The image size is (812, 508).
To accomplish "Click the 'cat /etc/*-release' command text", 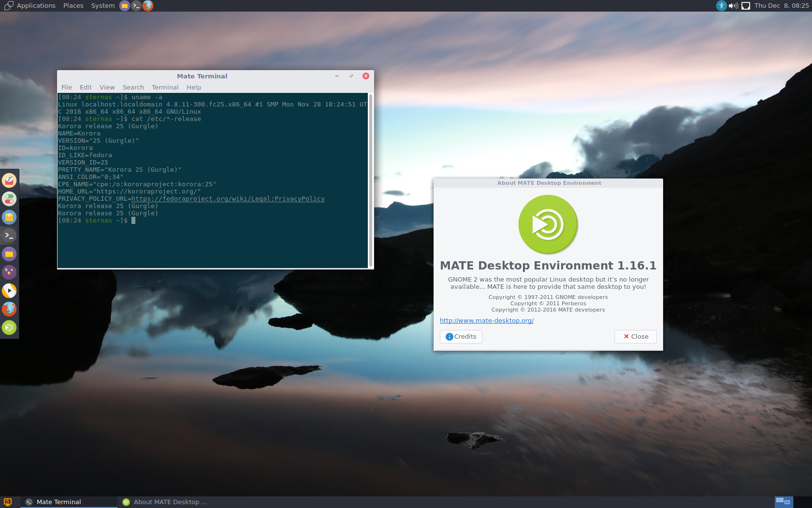I will click(x=166, y=119).
